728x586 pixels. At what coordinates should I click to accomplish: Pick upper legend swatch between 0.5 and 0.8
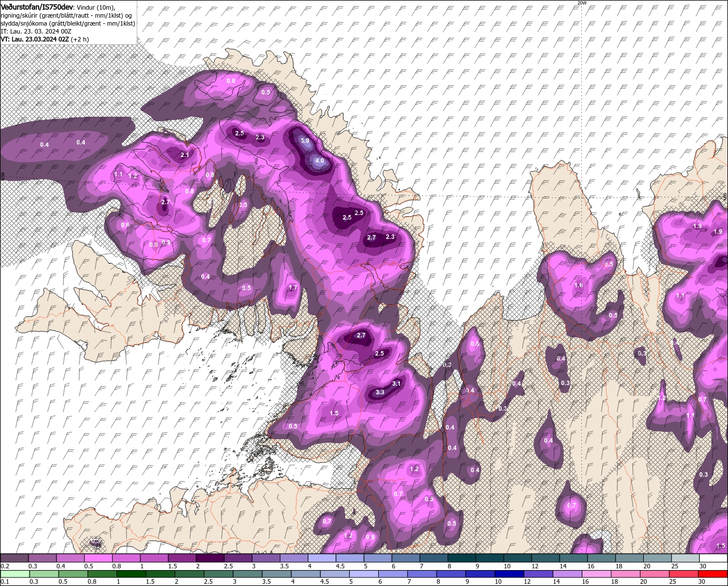tap(99, 558)
